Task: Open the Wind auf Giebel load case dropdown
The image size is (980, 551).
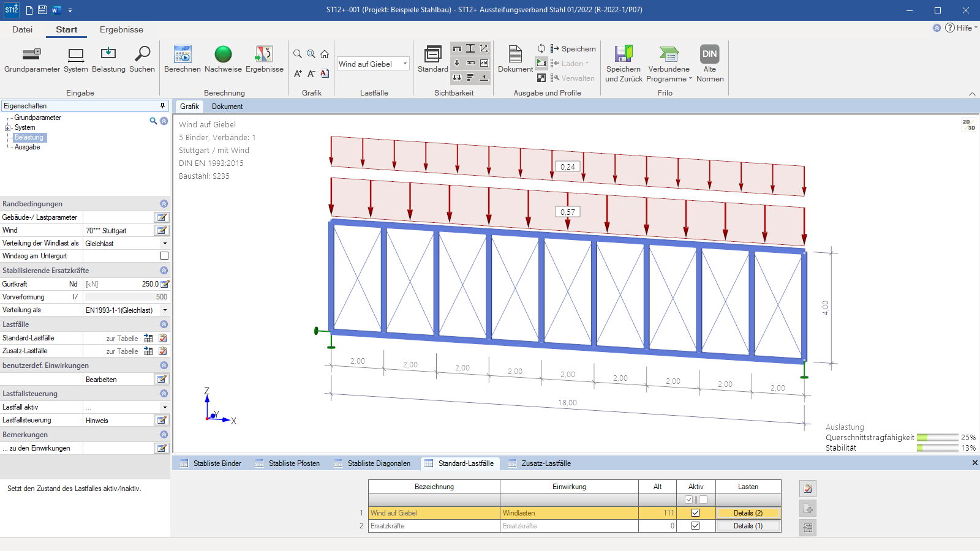Action: (405, 64)
